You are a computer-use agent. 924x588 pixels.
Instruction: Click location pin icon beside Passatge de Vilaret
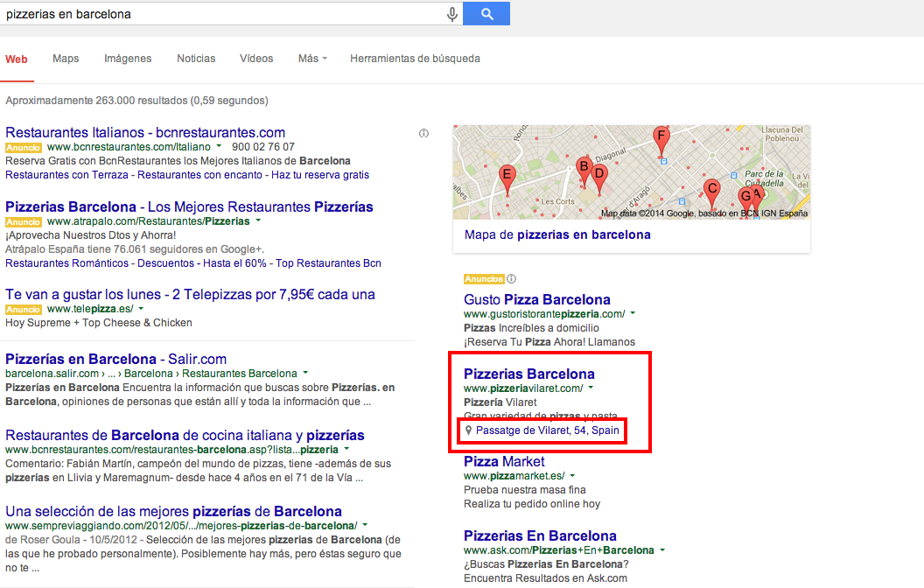pos(468,430)
